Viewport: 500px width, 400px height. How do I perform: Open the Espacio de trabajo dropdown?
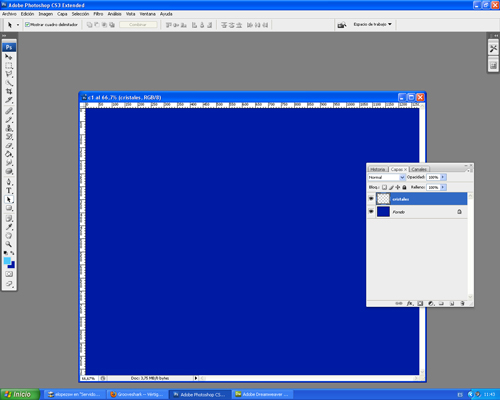coord(373,24)
